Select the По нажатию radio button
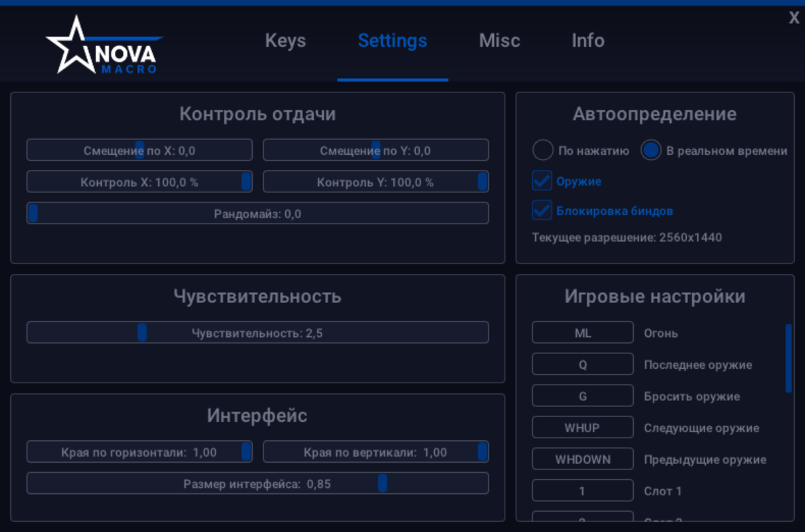805x532 pixels. click(543, 150)
